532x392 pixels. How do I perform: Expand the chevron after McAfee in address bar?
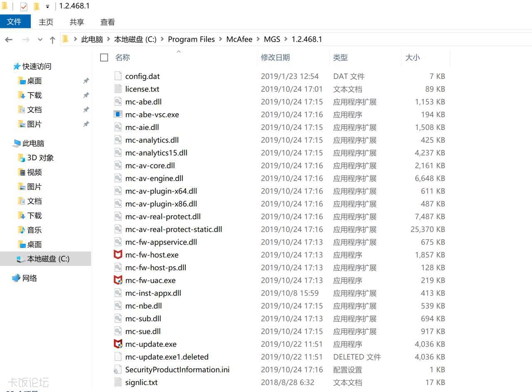pos(258,39)
